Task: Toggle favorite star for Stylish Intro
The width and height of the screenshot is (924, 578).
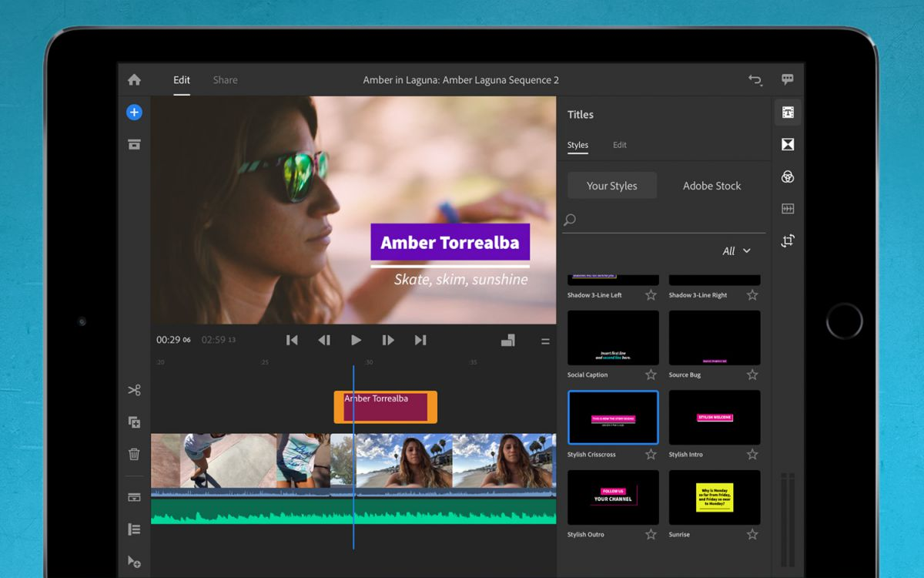Action: (x=752, y=455)
